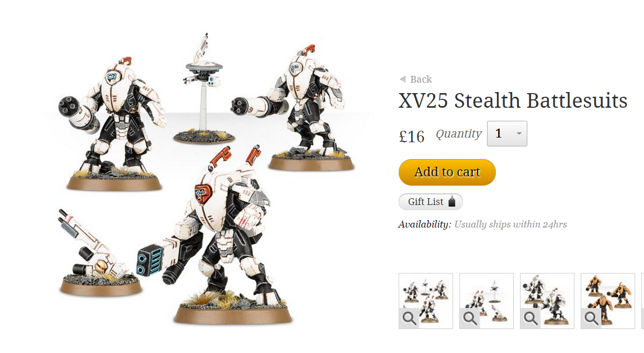The image size is (644, 353).
Task: Click the Back arrow icon
Action: coord(402,79)
